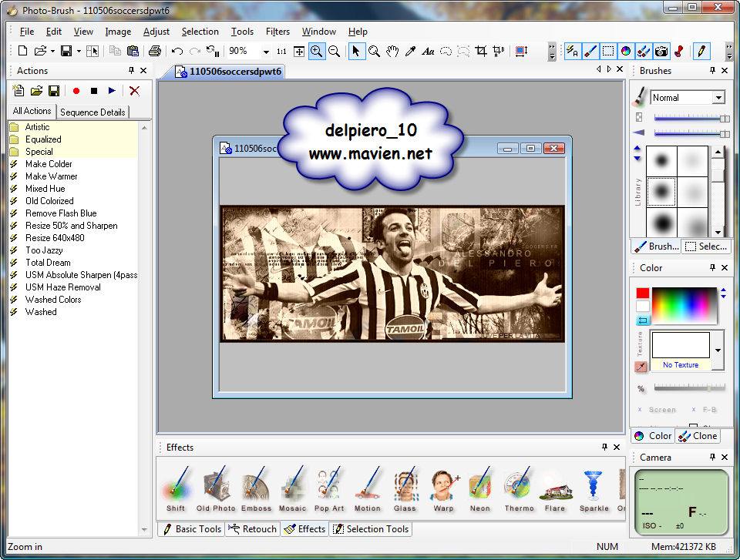
Task: Toggle auto-hide pin on Camera panel
Action: (x=712, y=457)
